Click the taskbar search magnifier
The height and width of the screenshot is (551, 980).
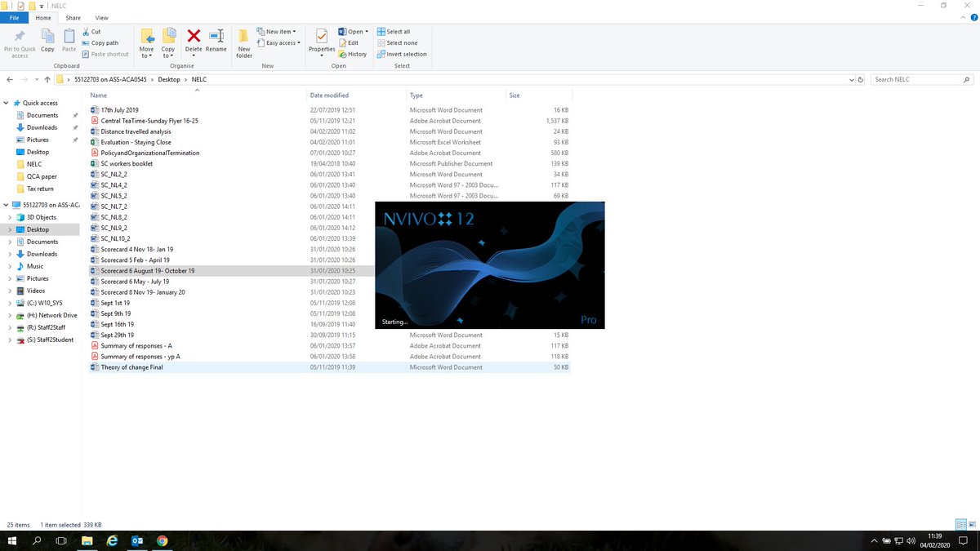37,540
